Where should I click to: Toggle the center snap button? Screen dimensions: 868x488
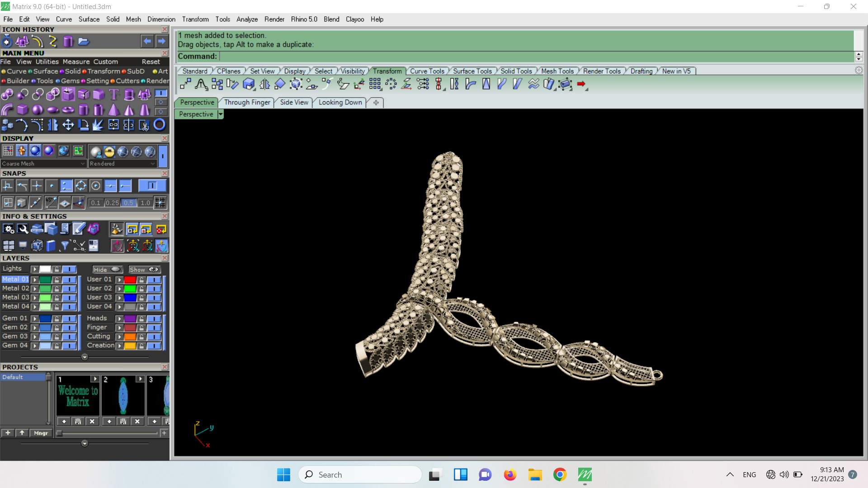tap(95, 186)
